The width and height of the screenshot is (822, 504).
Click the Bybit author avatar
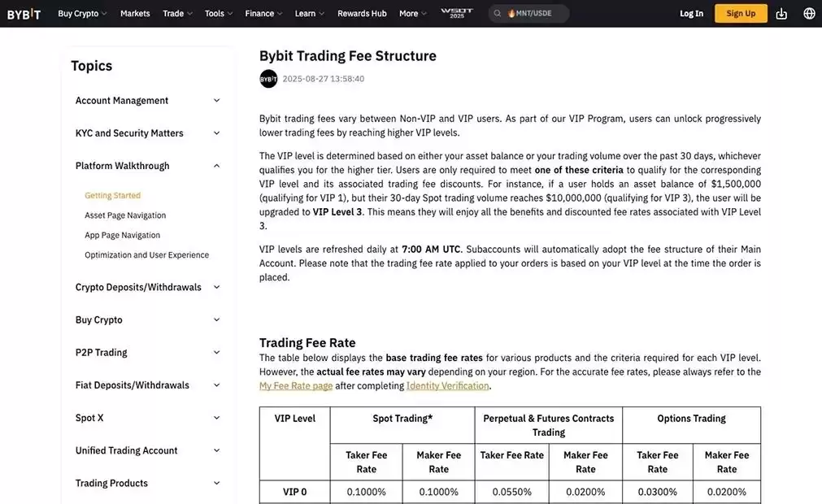pos(268,79)
